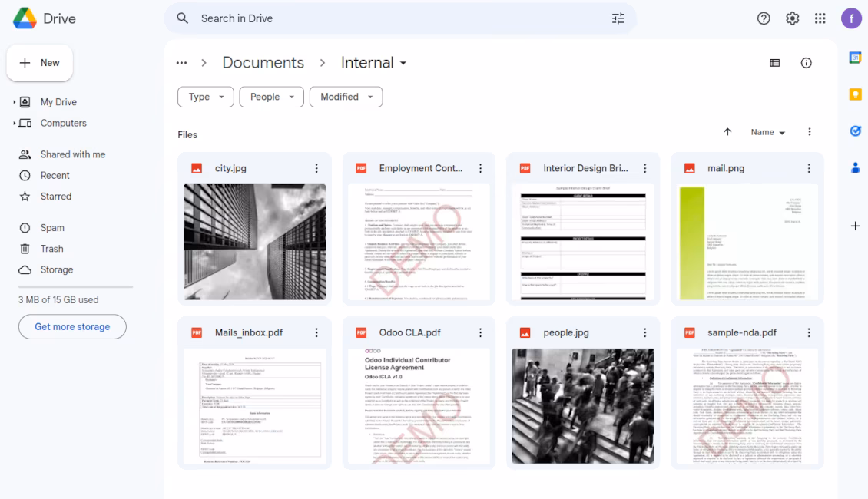Click the Google Drive logo

25,18
